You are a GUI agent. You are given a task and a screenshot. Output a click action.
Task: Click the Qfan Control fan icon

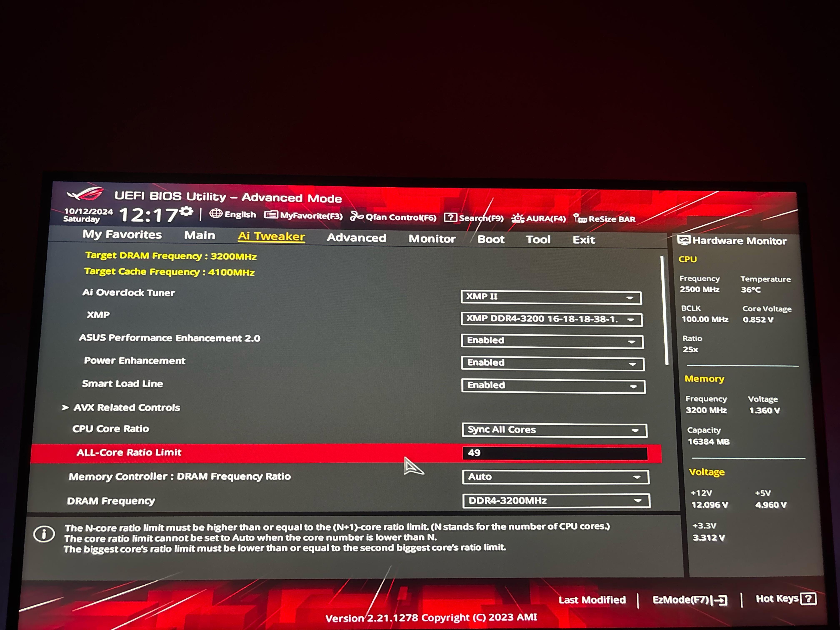[357, 216]
